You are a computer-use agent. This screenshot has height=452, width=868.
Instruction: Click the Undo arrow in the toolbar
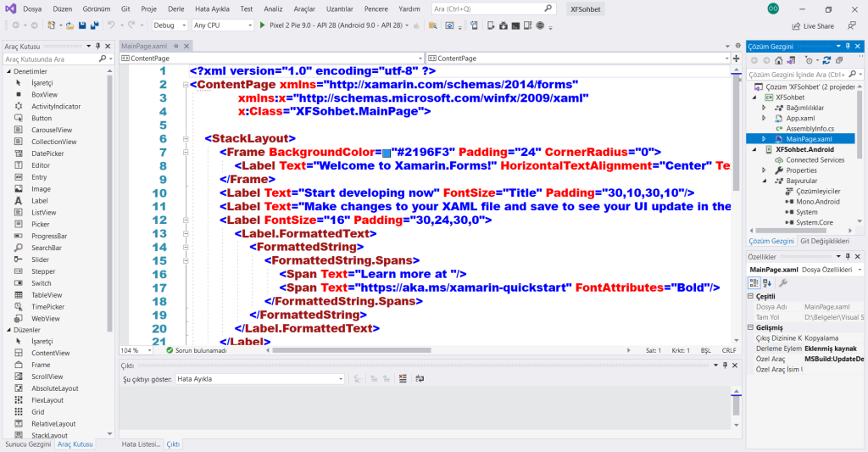pos(111,25)
